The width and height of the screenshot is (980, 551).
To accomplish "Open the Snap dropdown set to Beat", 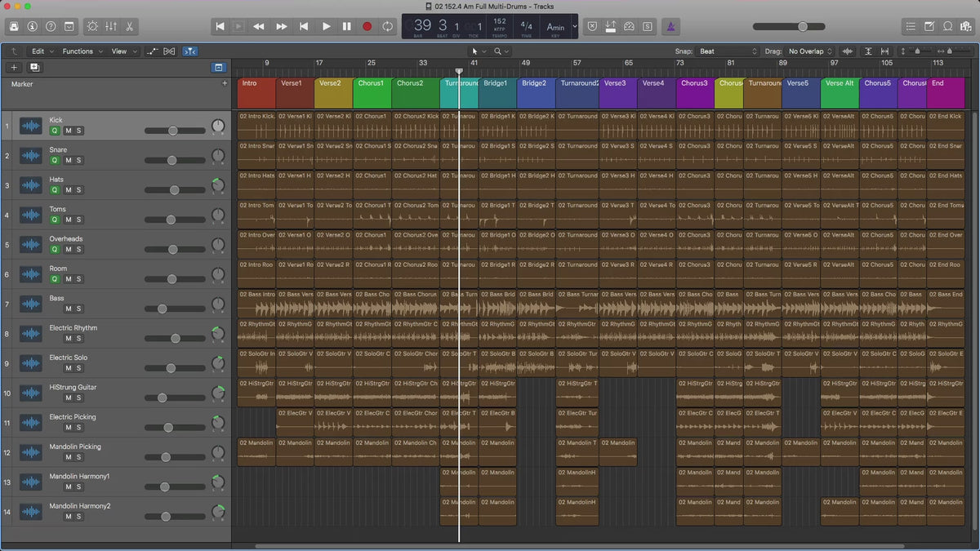I will (727, 51).
